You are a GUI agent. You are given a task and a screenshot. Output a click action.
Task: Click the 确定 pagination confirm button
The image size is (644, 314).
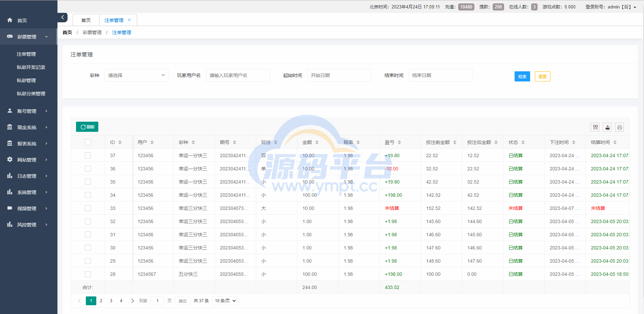[x=183, y=301]
